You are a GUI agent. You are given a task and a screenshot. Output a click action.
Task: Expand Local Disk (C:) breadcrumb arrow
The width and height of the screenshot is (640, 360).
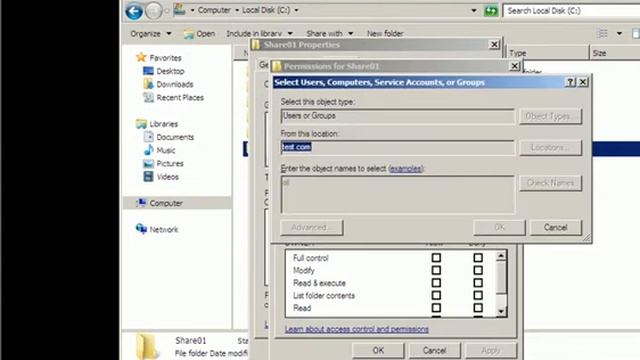click(296, 10)
